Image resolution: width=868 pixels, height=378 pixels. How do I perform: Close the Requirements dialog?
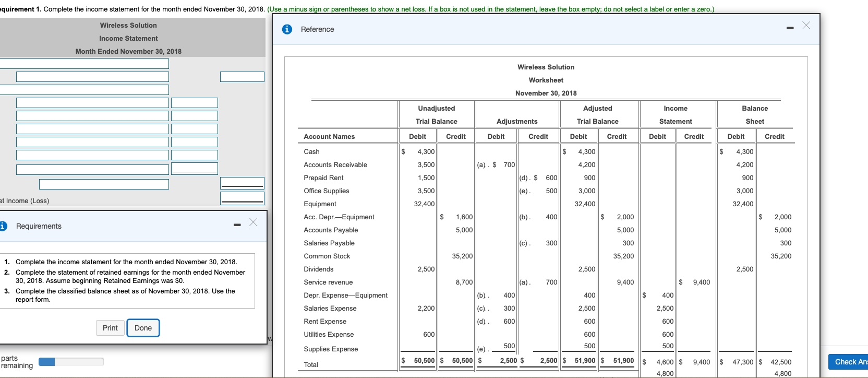coord(253,222)
